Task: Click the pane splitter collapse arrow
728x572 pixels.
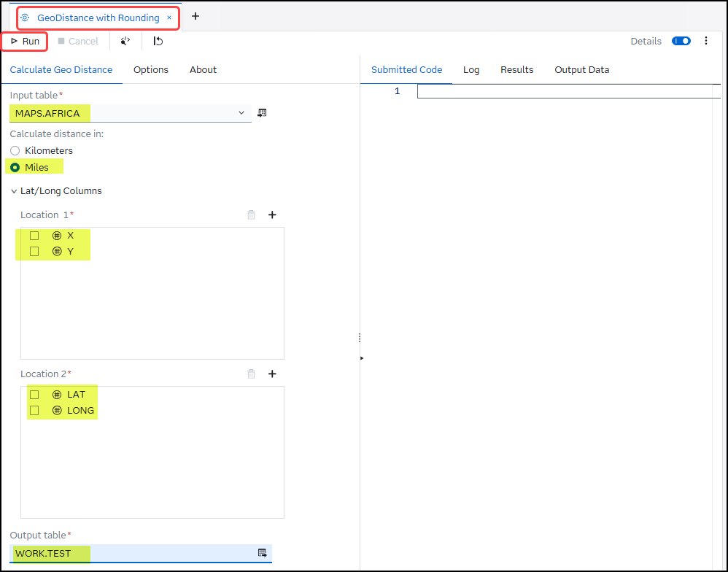Action: (x=362, y=358)
